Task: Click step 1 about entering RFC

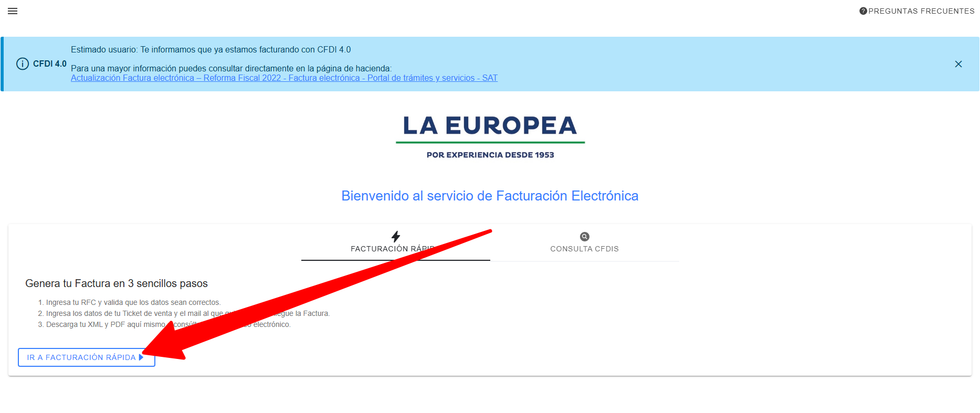Action: click(133, 303)
